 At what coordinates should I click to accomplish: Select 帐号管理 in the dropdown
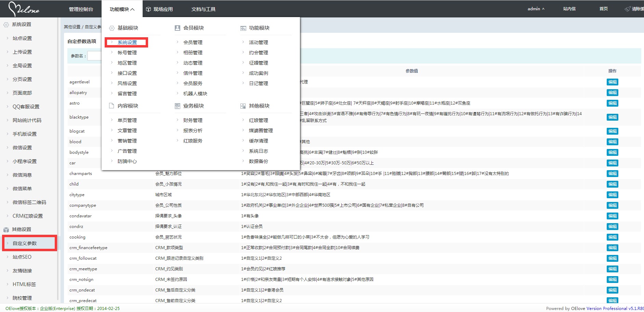point(127,53)
